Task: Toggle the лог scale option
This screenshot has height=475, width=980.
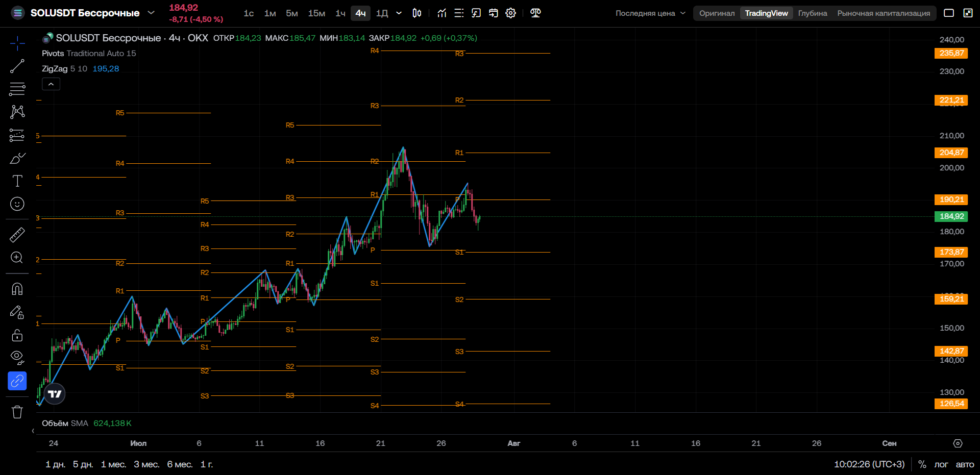Action: [941, 464]
